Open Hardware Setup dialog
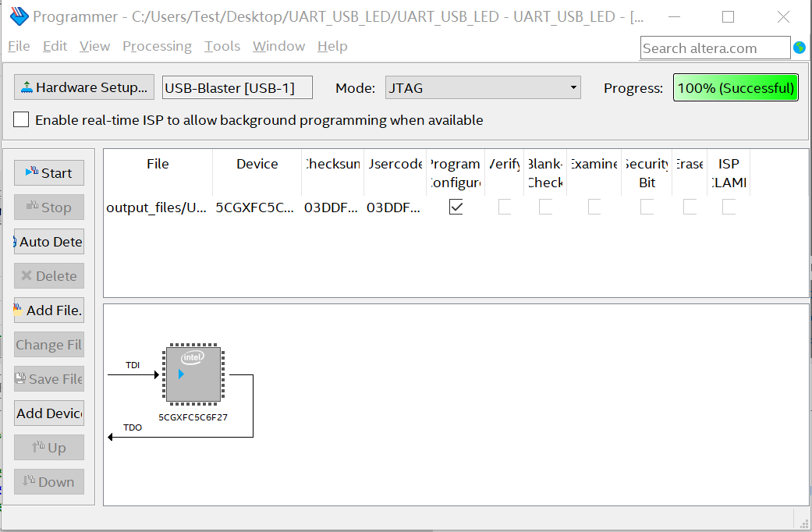This screenshot has width=812, height=532. click(x=84, y=87)
